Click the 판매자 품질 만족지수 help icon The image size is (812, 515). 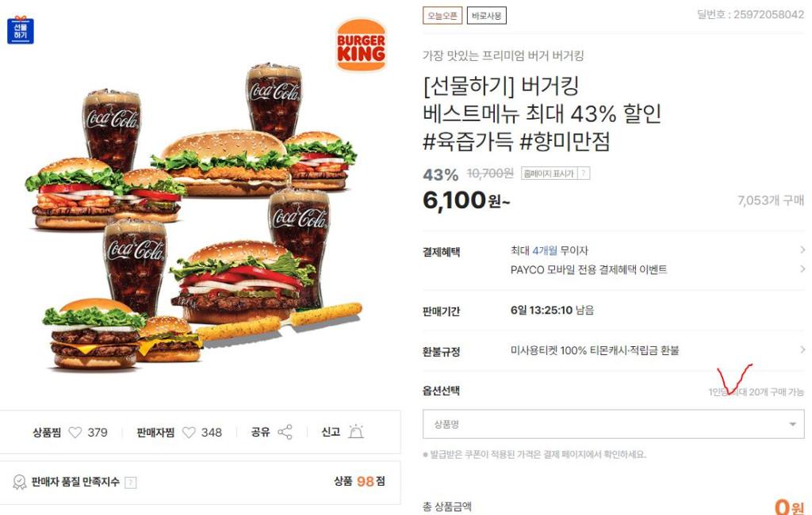(x=131, y=483)
